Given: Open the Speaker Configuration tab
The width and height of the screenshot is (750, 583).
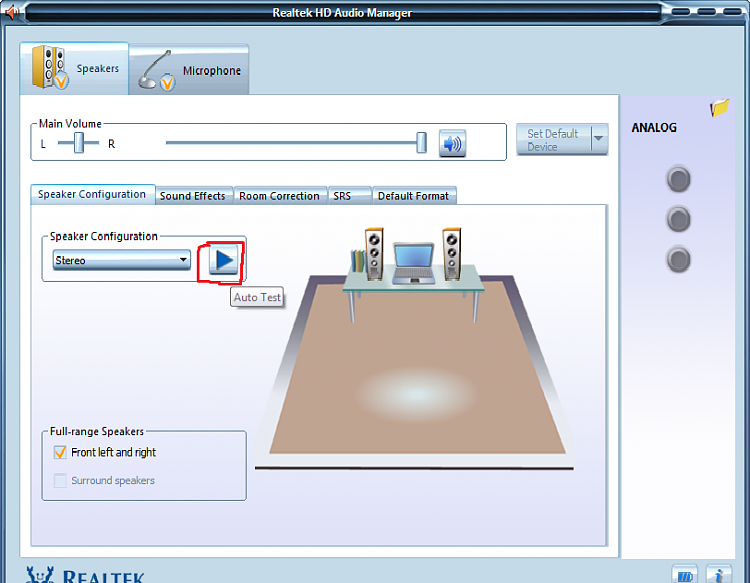Looking at the screenshot, I should pos(92,194).
